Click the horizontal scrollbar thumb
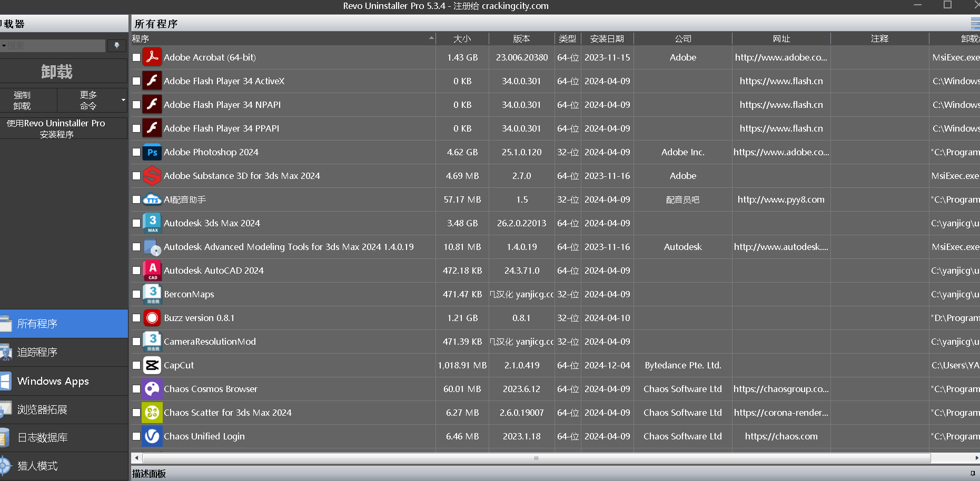The width and height of the screenshot is (980, 481). 536,458
